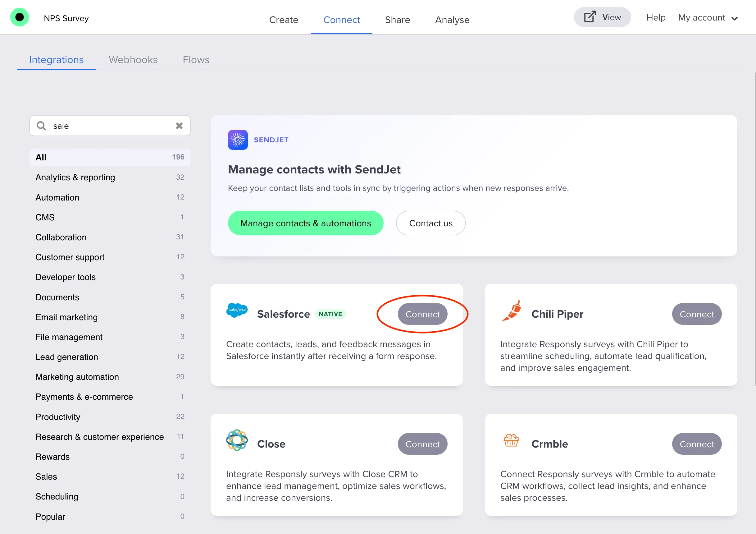Switch to the Flows tab
756x534 pixels.
[x=196, y=60]
